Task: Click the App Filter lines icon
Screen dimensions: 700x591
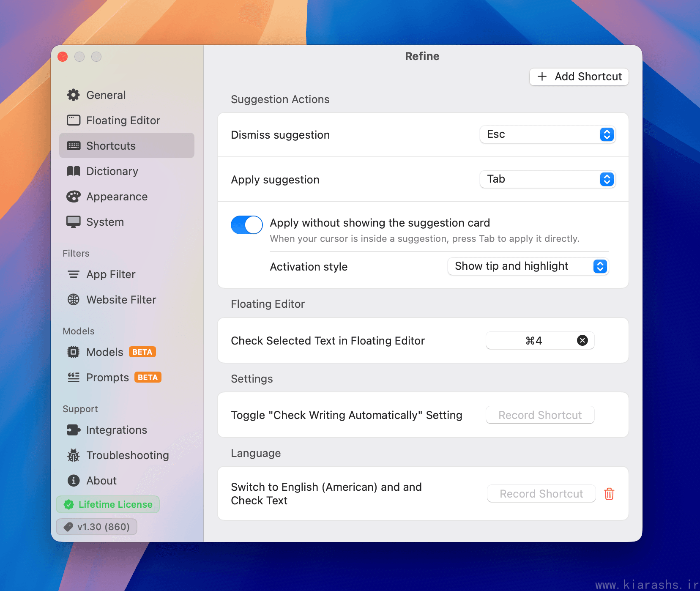Action: (x=74, y=274)
